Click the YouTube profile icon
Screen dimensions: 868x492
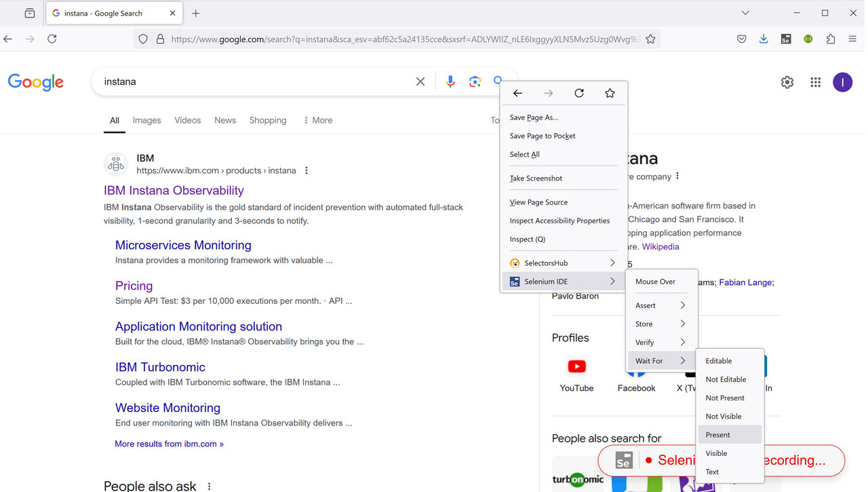(x=577, y=366)
